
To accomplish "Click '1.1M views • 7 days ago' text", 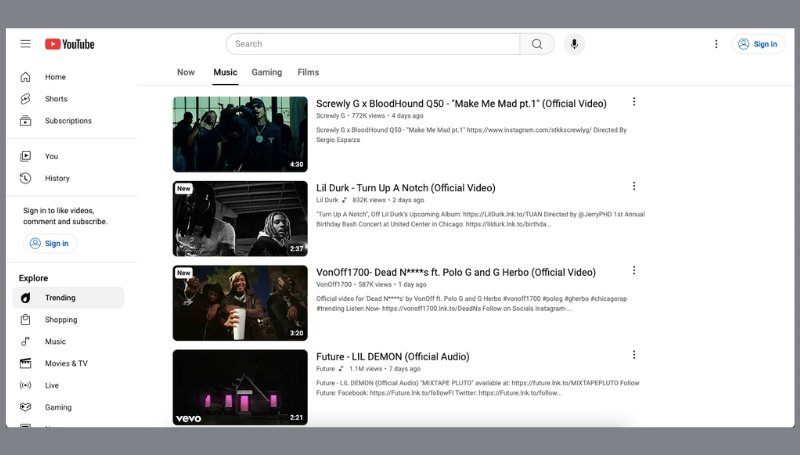I will [385, 369].
